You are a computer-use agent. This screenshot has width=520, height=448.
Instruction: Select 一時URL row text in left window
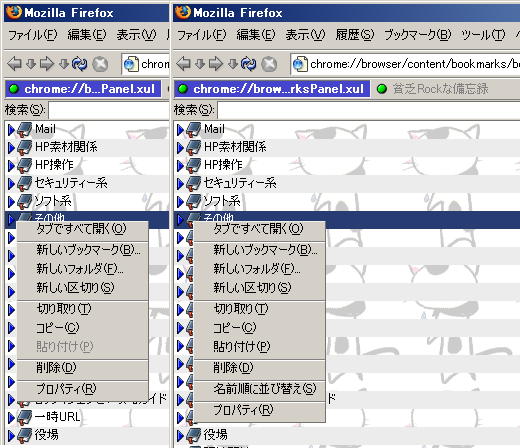(x=57, y=417)
